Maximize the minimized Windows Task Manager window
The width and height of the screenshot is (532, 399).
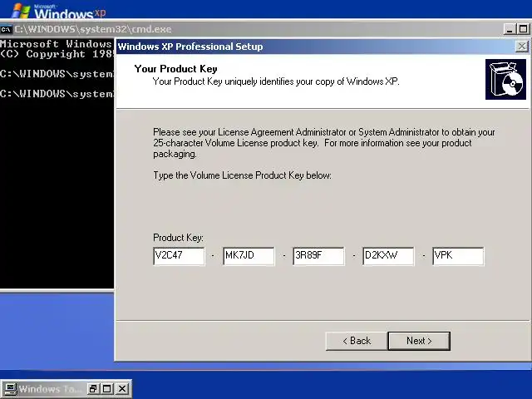tap(107, 389)
